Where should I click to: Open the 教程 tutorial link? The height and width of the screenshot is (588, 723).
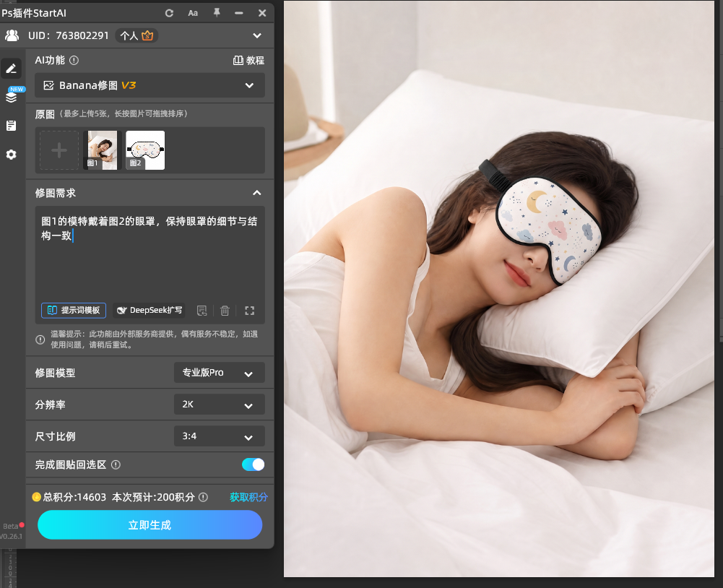(248, 61)
